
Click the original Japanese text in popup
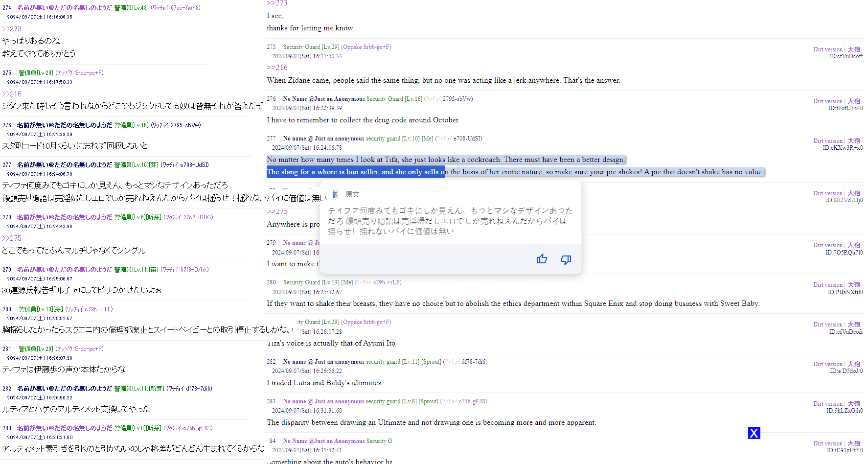(450, 221)
